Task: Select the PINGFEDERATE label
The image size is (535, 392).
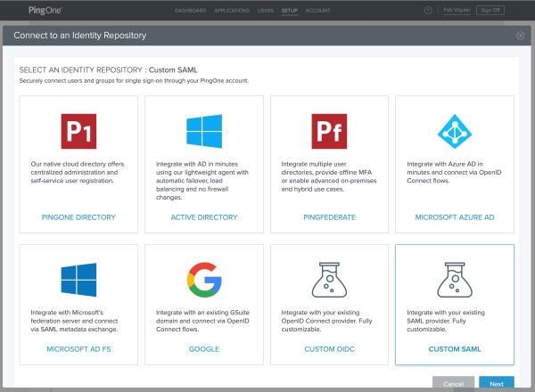Action: pos(329,217)
